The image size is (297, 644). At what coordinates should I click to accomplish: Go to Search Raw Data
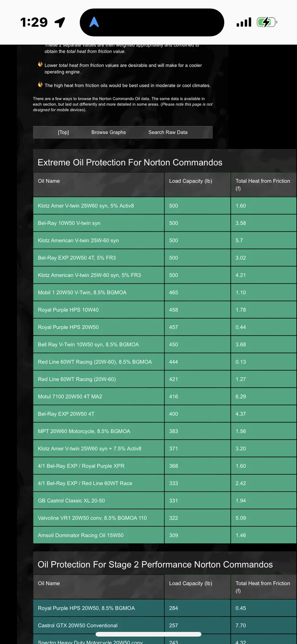pos(168,132)
